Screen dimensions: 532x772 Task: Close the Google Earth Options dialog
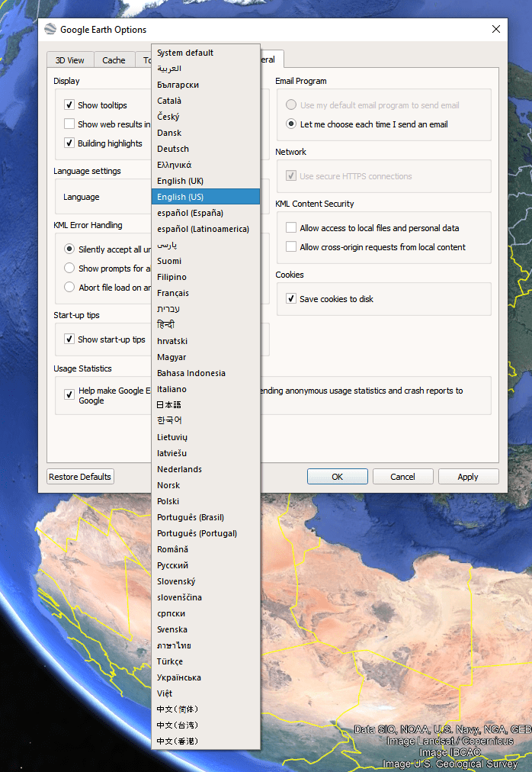pos(496,29)
